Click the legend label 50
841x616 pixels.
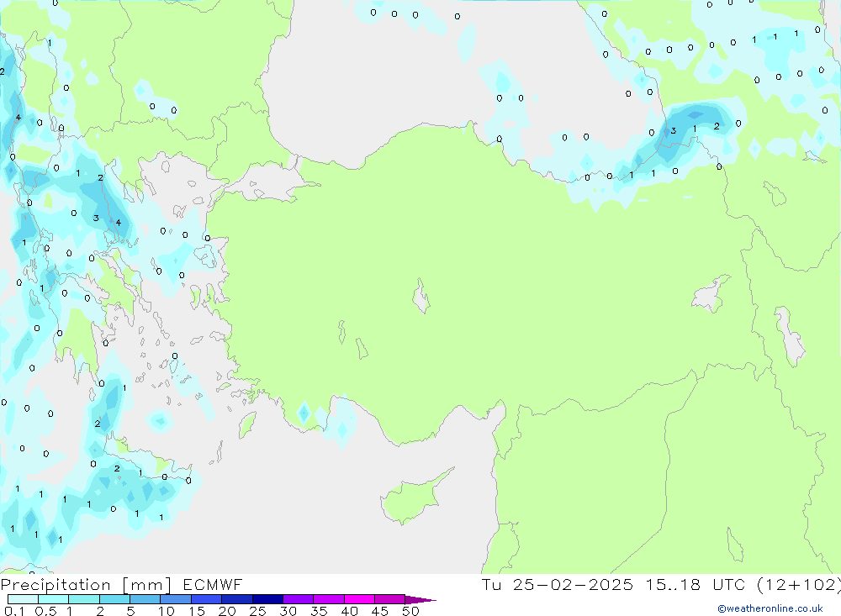(410, 611)
